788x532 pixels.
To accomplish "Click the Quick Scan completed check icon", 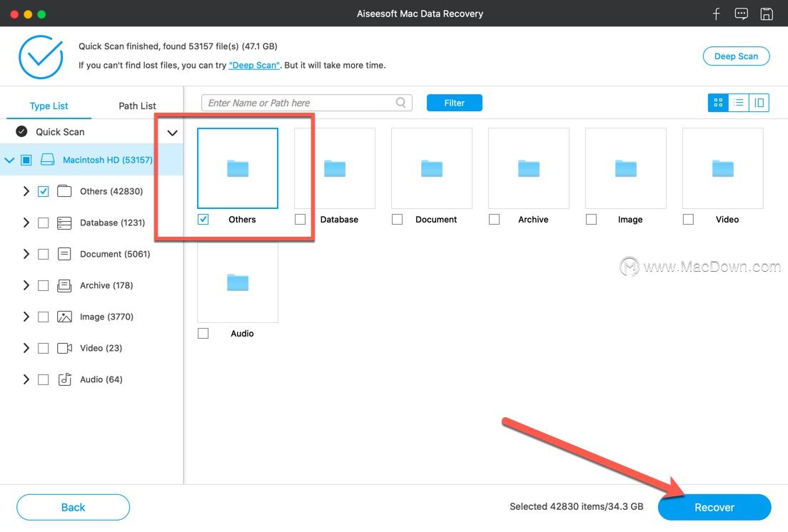I will tap(21, 131).
